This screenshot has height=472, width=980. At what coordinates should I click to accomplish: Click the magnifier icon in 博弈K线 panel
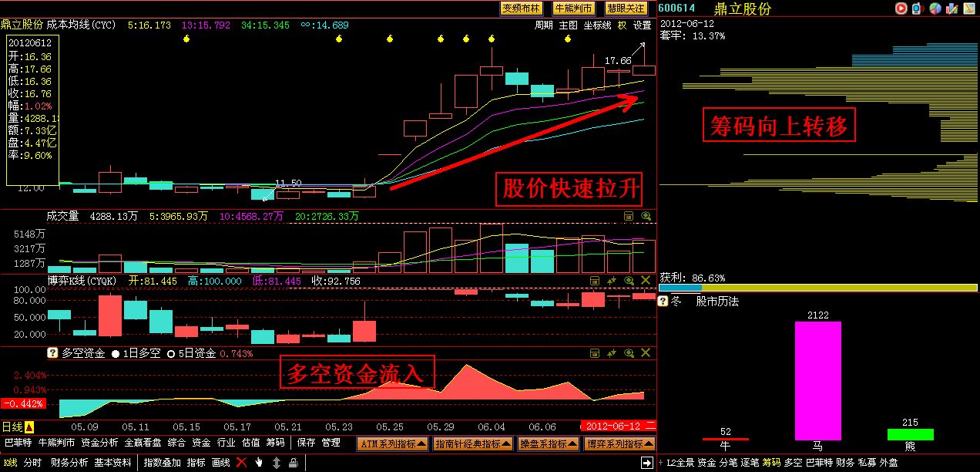coord(629,281)
